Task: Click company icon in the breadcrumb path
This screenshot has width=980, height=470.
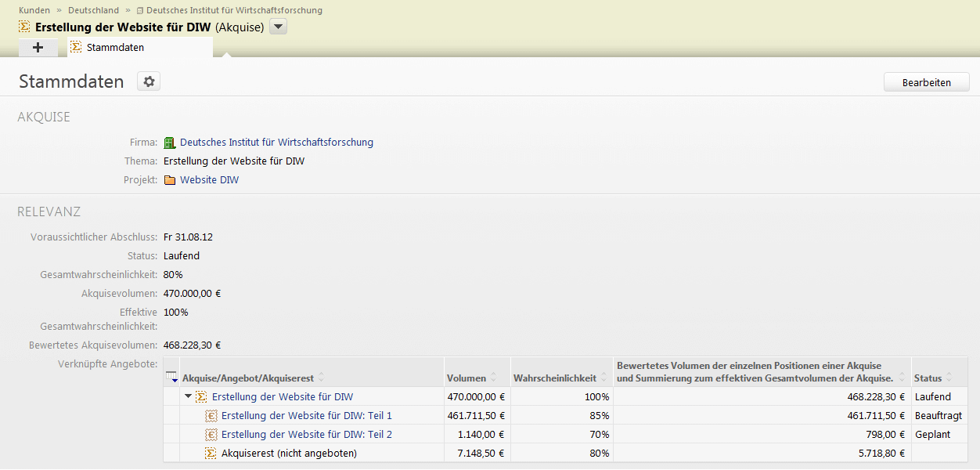Action: pos(139,11)
